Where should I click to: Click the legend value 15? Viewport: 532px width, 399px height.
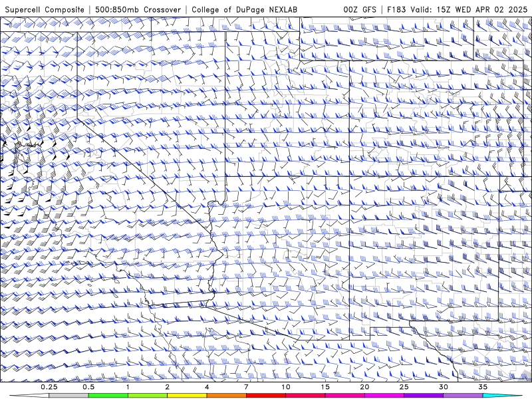point(325,387)
